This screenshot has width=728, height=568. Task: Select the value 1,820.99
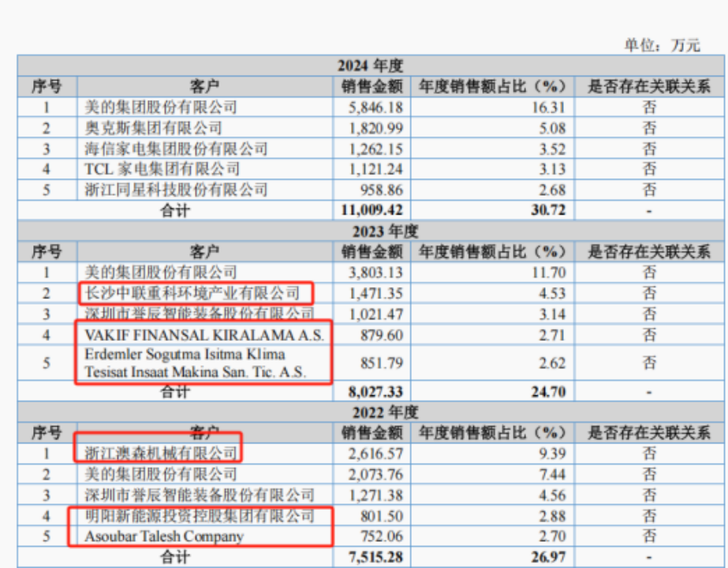[x=375, y=128]
